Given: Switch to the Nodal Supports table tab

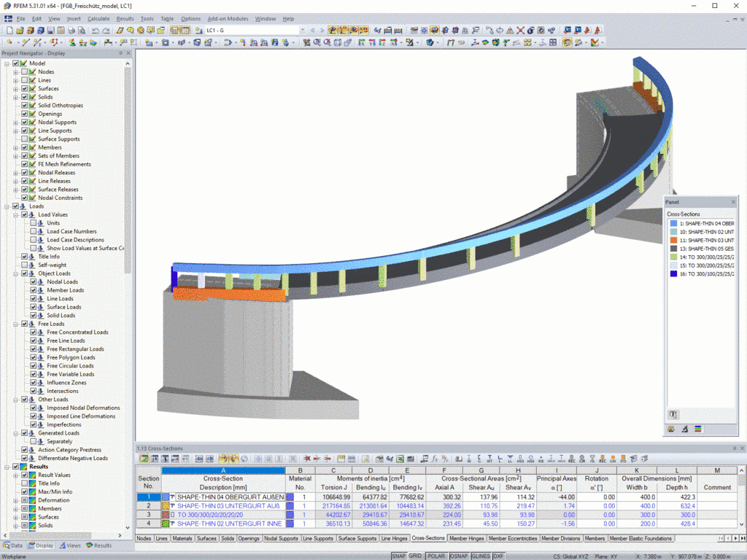Looking at the screenshot, I should (281, 539).
